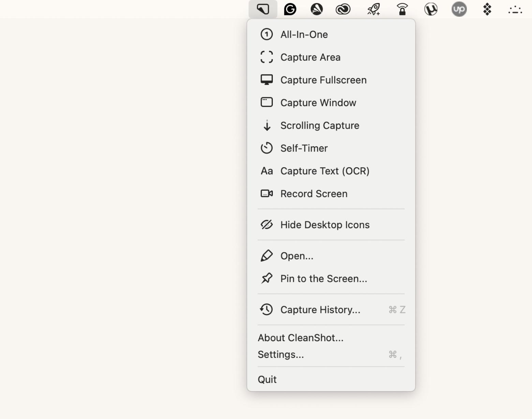Start a Scrolling Capture
This screenshot has height=419, width=532.
[x=320, y=126]
